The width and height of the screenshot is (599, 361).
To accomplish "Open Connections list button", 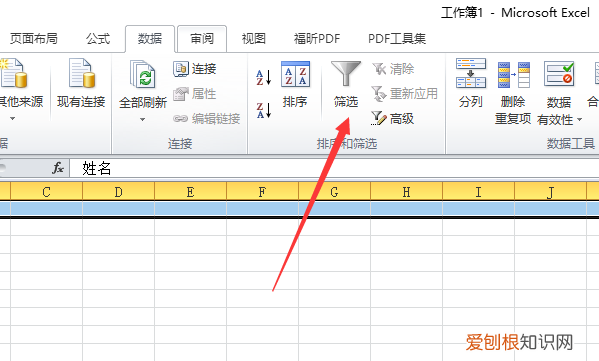I will [x=195, y=69].
